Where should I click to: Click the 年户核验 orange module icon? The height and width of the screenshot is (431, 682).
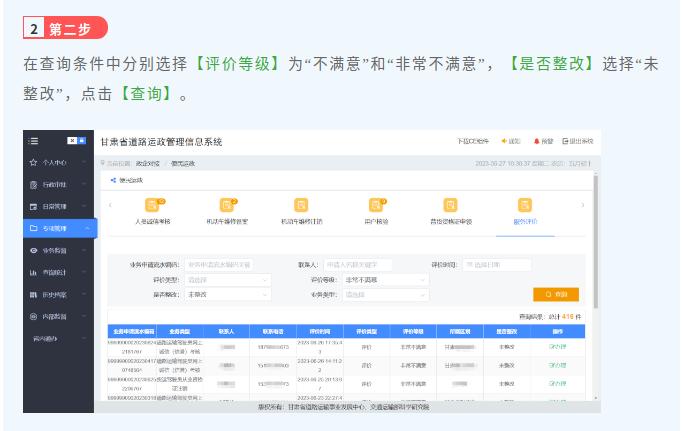coord(376,204)
